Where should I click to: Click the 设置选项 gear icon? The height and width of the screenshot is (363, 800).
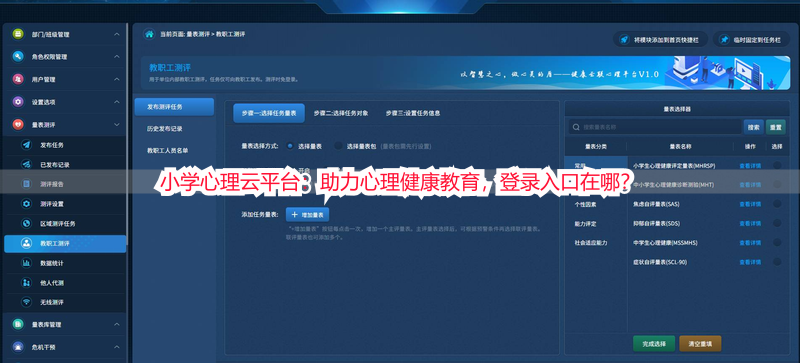18,102
